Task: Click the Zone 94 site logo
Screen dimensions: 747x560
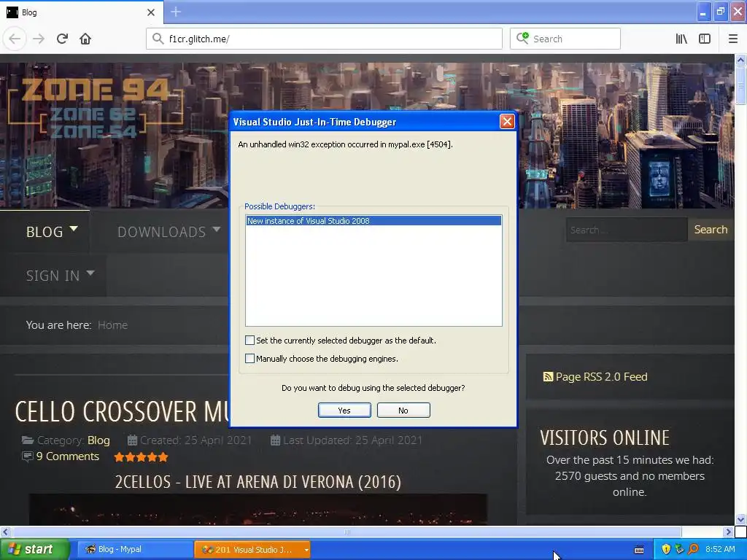Action: point(96,108)
